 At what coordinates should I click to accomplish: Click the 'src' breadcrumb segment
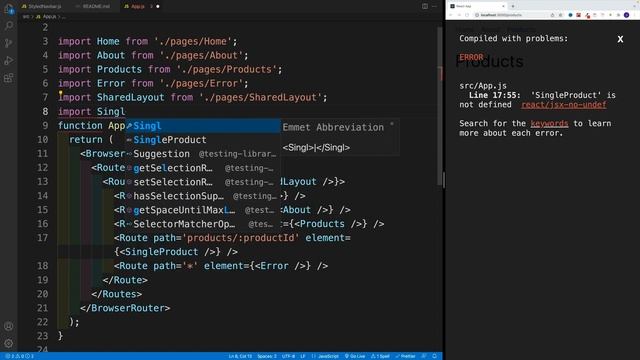[x=26, y=17]
